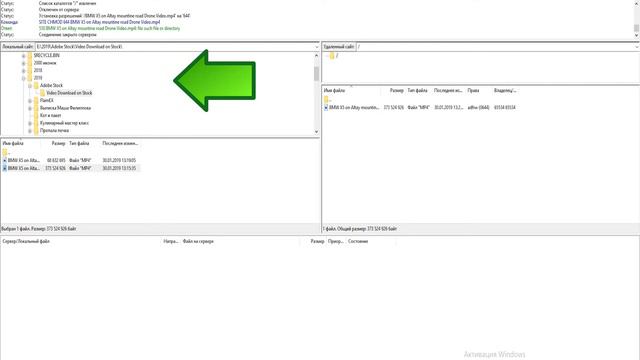Select the Выписка Маша Филиппова folder
This screenshot has width=640, height=360.
[65, 108]
